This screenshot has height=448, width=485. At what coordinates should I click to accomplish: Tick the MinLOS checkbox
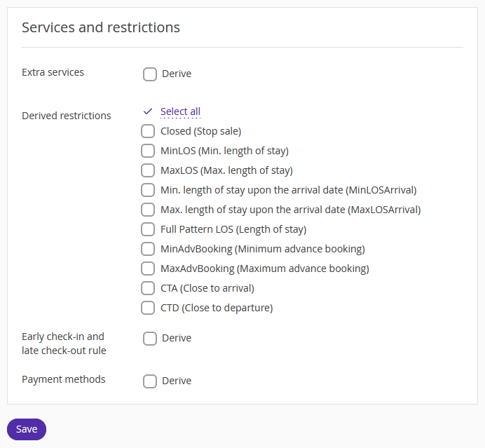148,151
